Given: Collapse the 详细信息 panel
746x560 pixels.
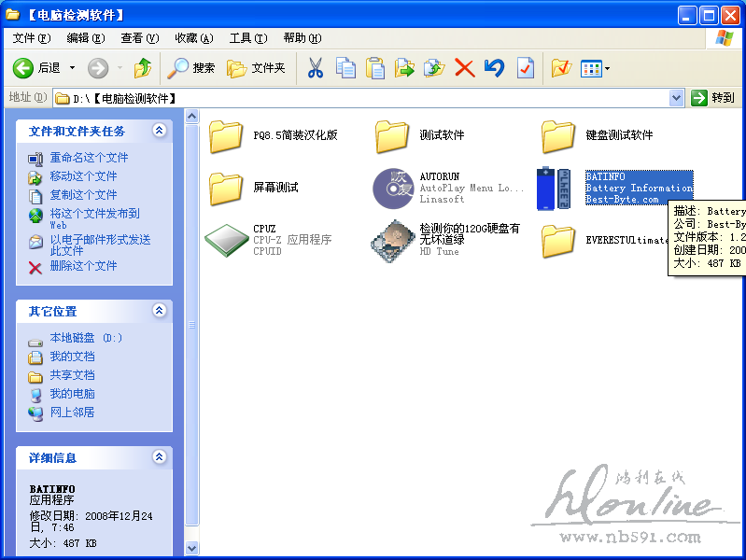Looking at the screenshot, I should [x=160, y=457].
